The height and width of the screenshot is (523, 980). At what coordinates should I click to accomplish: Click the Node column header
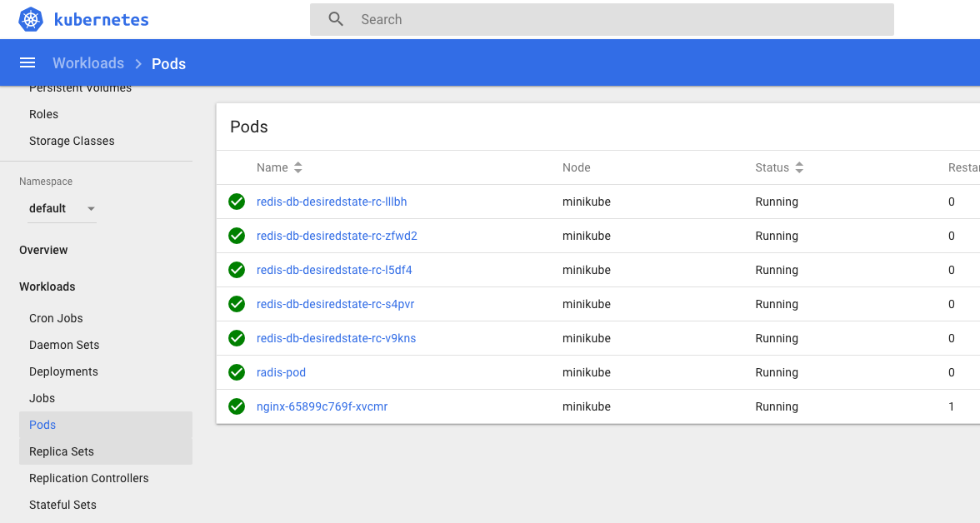577,167
